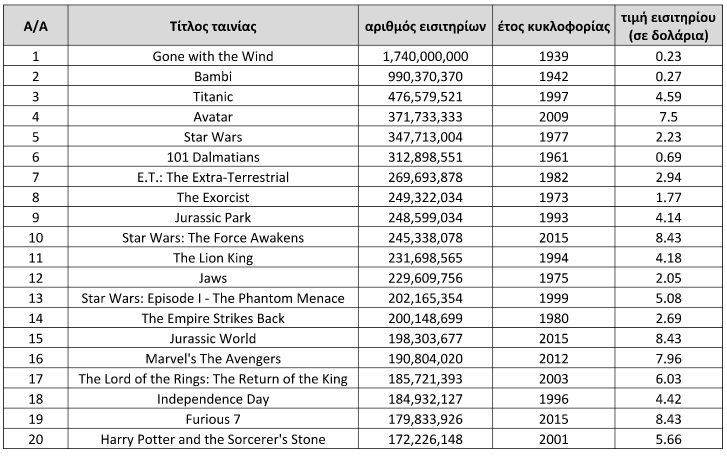The height and width of the screenshot is (456, 727).
Task: Select the 'Gone with the Wind' cell
Action: click(212, 57)
